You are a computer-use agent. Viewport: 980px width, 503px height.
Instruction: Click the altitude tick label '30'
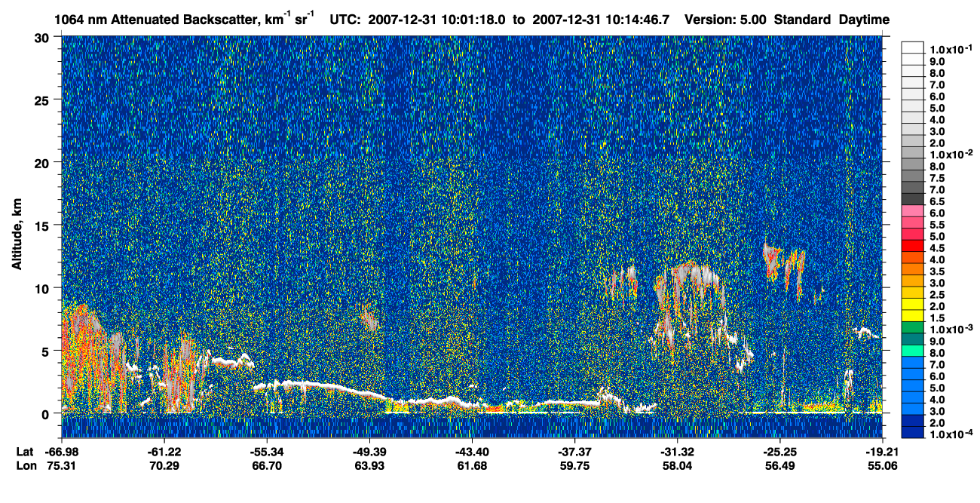(x=44, y=37)
